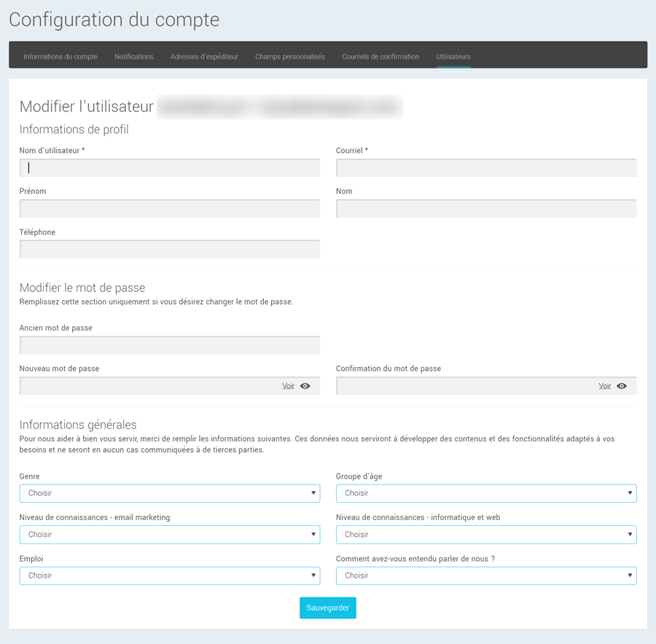
Task: Open the Genre dropdown
Action: tap(169, 493)
